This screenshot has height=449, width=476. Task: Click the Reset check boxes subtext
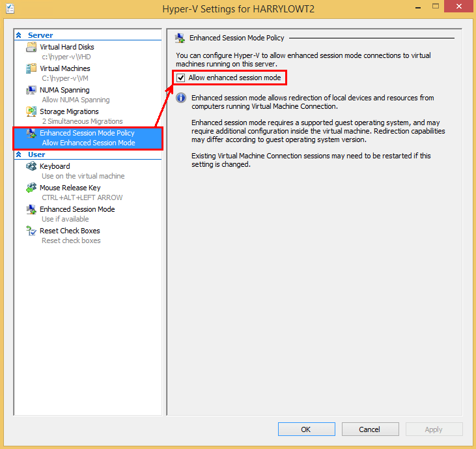coord(71,240)
